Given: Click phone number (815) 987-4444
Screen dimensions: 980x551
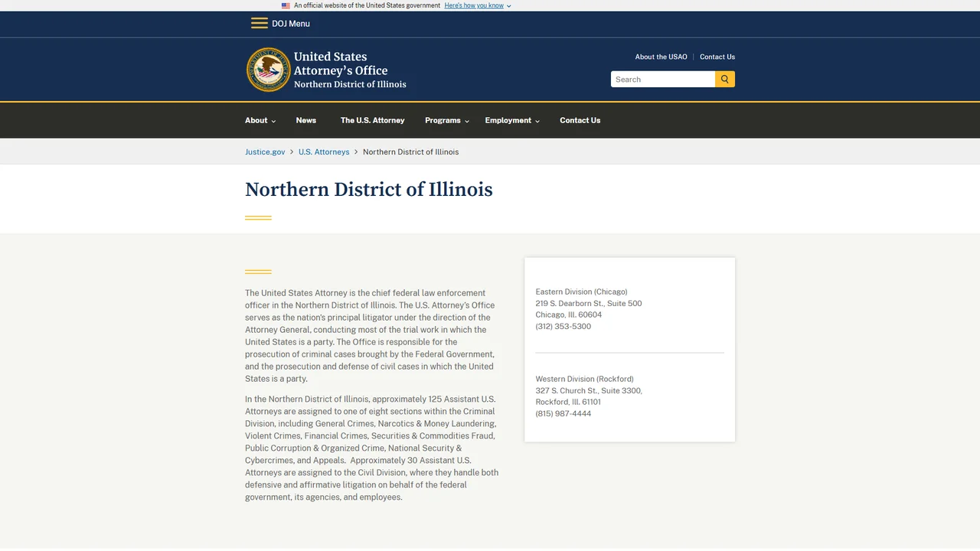Looking at the screenshot, I should coord(563,413).
